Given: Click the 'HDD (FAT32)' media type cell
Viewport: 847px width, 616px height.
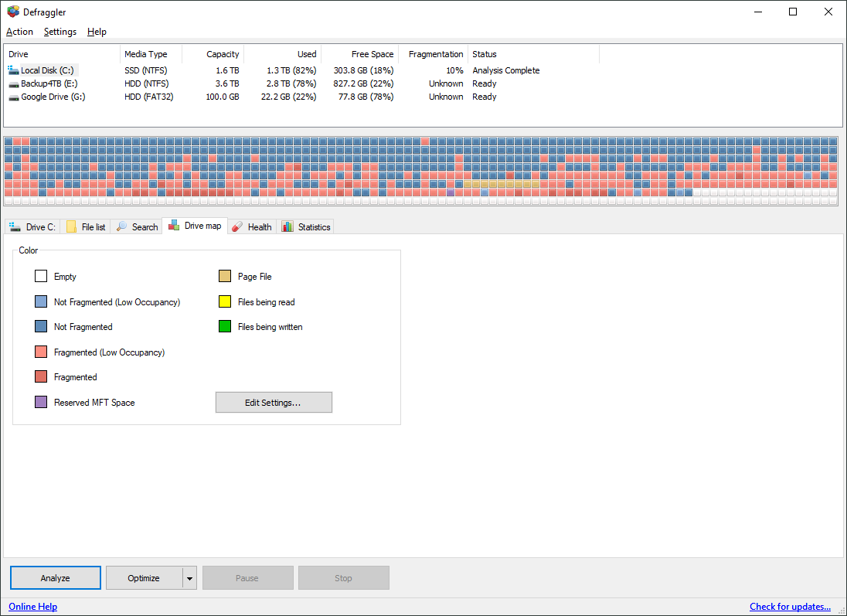Looking at the screenshot, I should click(x=148, y=97).
